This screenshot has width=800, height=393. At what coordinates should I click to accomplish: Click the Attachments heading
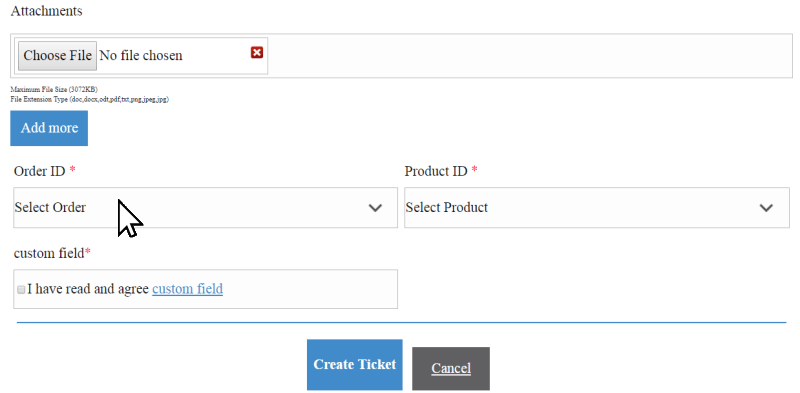(x=46, y=11)
